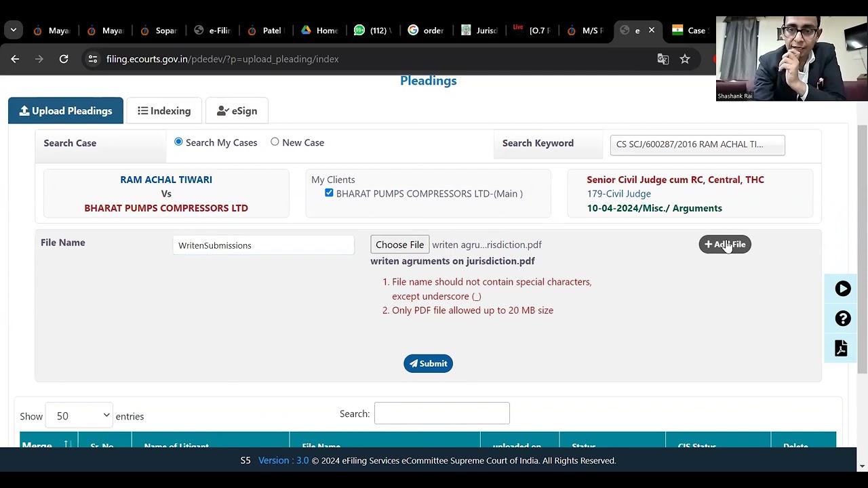Screen dimensions: 868x488
Task: Switch to the Live O.7 browser tab
Action: click(x=532, y=30)
